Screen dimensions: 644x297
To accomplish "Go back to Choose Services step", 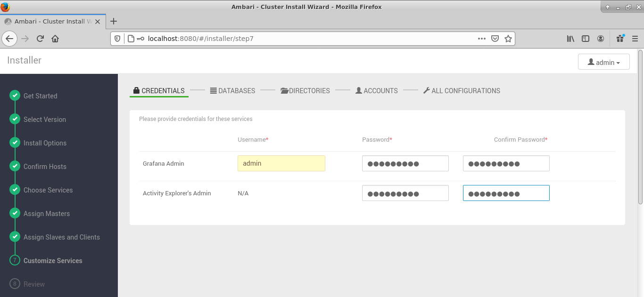I will 48,190.
